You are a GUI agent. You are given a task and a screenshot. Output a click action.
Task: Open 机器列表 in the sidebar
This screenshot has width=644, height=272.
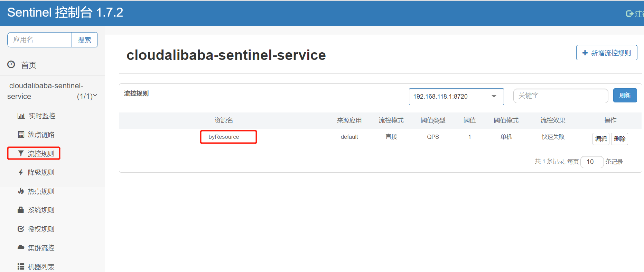click(41, 267)
